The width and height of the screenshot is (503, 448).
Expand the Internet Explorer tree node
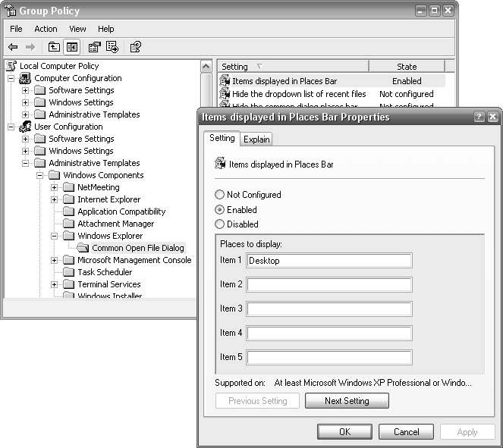[55, 199]
